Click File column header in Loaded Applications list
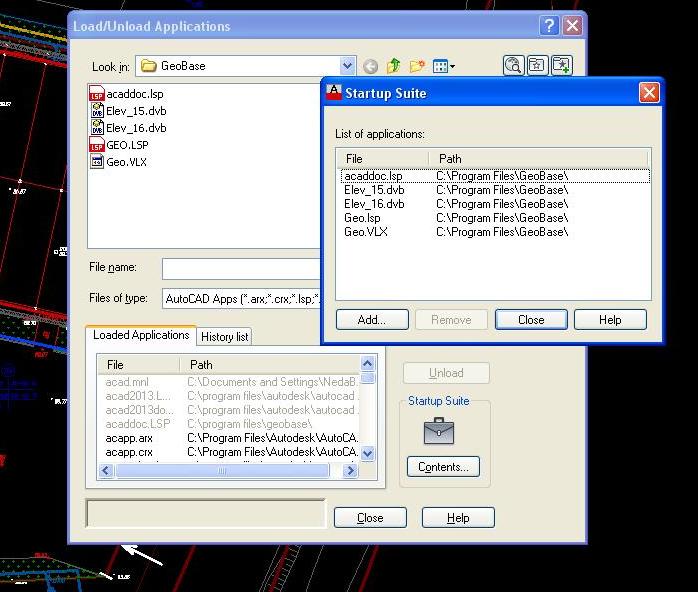This screenshot has width=698, height=592. click(139, 365)
